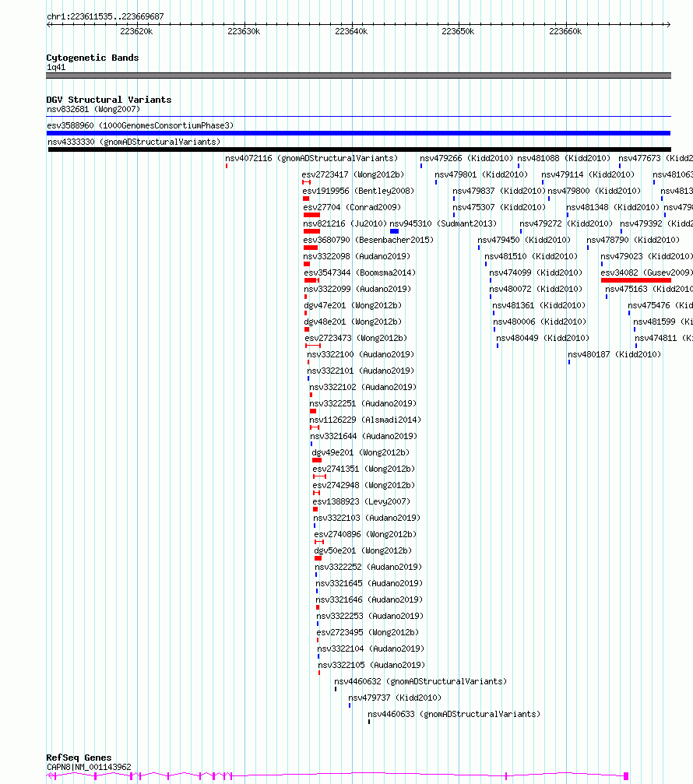The image size is (693, 784).
Task: Click esv3547344 (Boomsma2014) label
Action: point(360,272)
